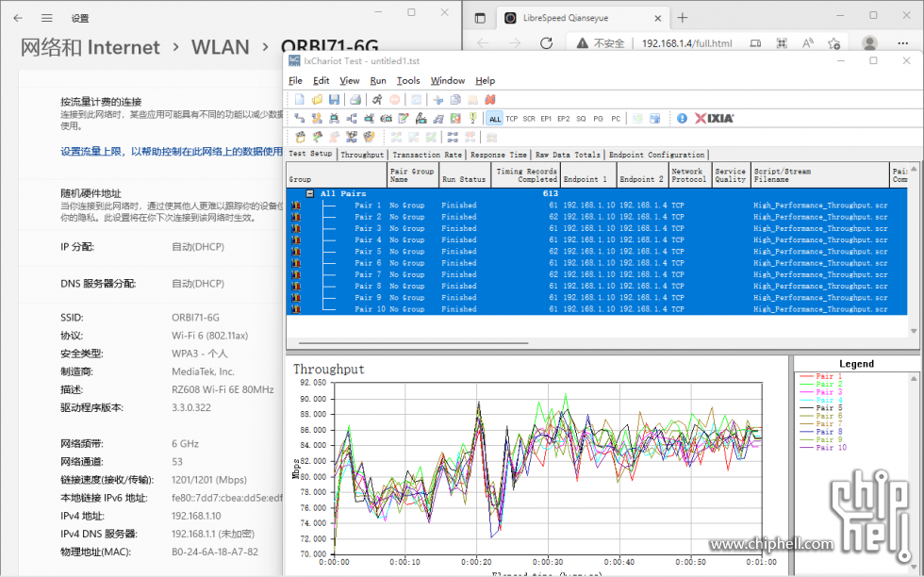Click Pair 1 red legend entry

point(821,376)
